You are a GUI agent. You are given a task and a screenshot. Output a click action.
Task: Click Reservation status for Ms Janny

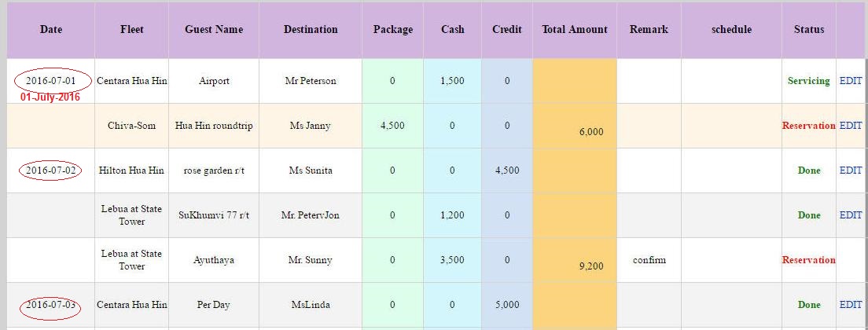[808, 126]
